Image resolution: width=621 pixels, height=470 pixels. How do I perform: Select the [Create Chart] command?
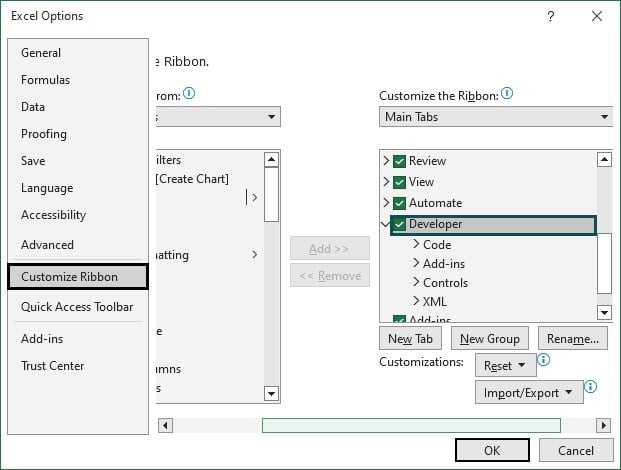click(x=192, y=179)
